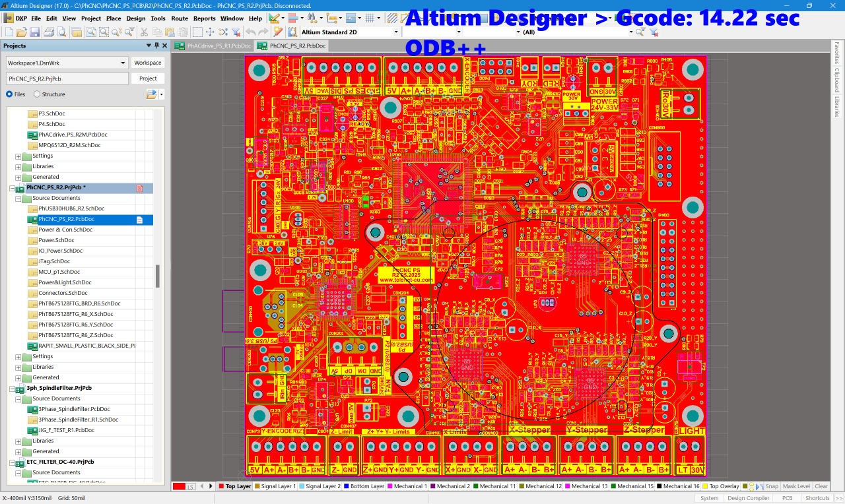This screenshot has height=504, width=845.
Task: Click the Copy icon in toolbar
Action: pyautogui.click(x=157, y=32)
